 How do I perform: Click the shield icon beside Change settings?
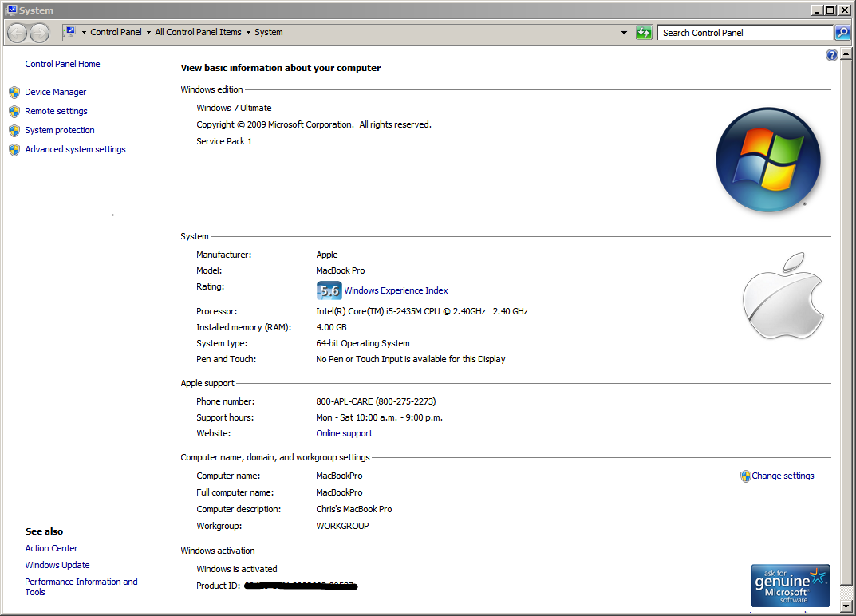coord(745,476)
